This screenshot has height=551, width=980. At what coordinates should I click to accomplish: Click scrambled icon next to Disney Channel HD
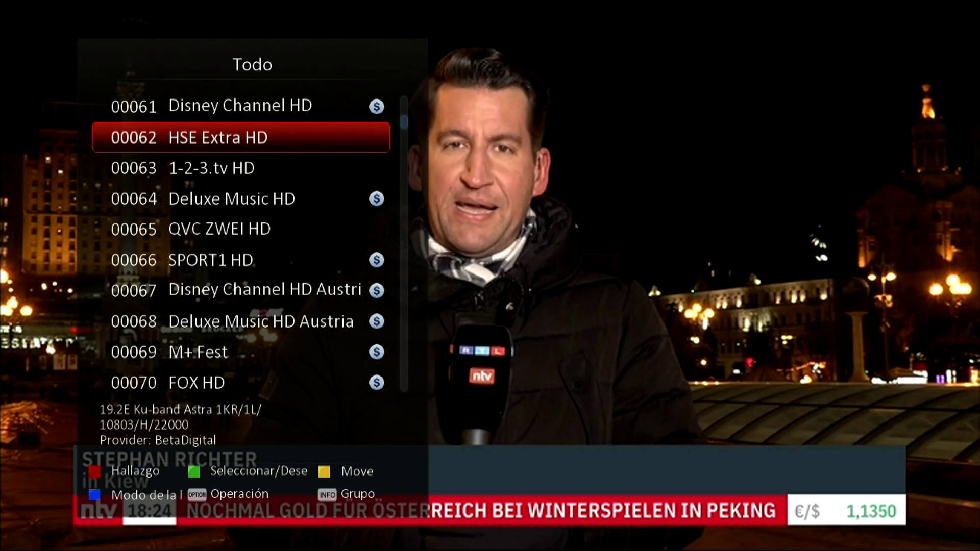click(376, 106)
